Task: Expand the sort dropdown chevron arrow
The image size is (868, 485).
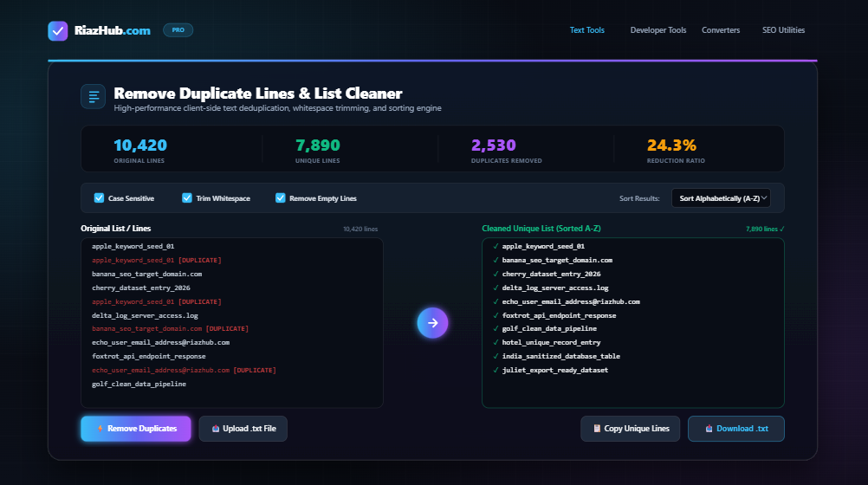Action: 764,198
